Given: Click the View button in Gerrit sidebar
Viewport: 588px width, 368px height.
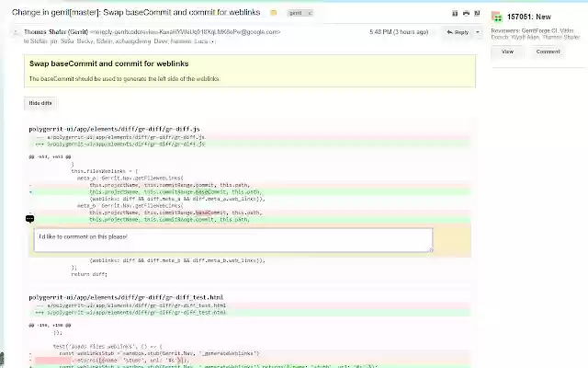Looking at the screenshot, I should (x=507, y=52).
